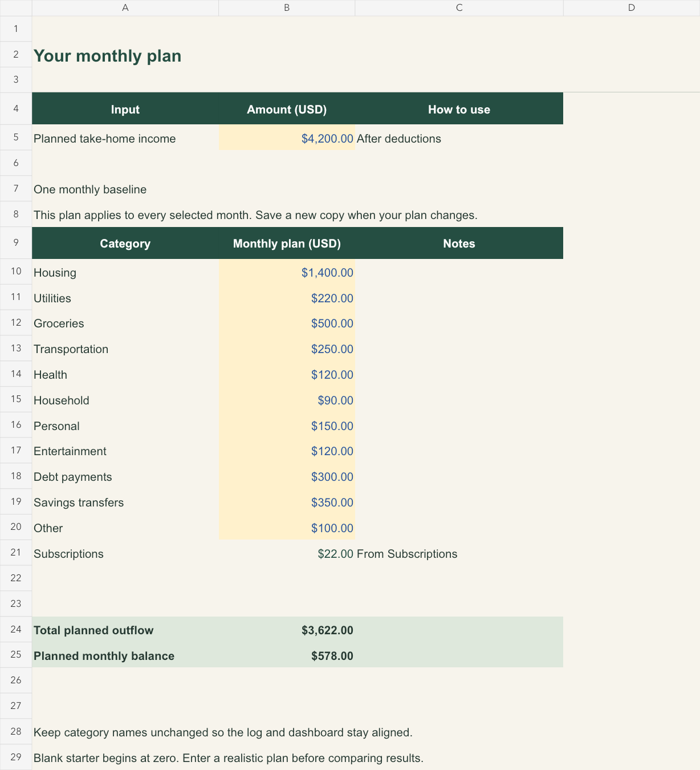The height and width of the screenshot is (770, 700).
Task: Select the Health row amount $120.00
Action: pos(287,375)
